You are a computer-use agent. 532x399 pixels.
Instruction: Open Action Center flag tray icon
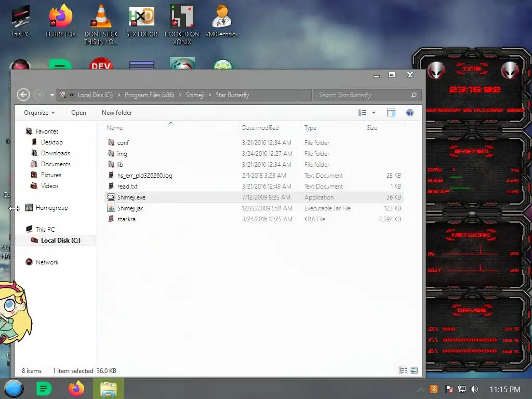click(x=449, y=389)
